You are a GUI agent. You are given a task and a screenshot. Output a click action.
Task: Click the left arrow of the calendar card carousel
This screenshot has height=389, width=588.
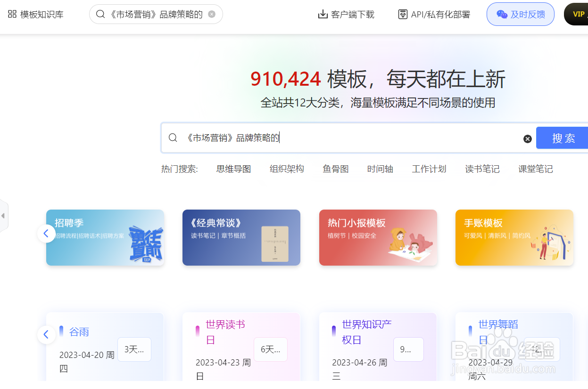[x=46, y=334]
